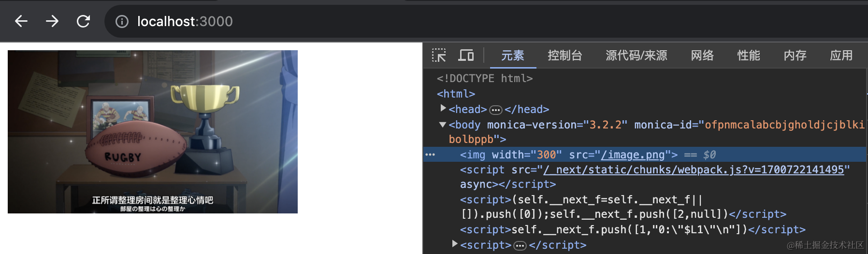Toggle the device toolbar icon

point(466,56)
